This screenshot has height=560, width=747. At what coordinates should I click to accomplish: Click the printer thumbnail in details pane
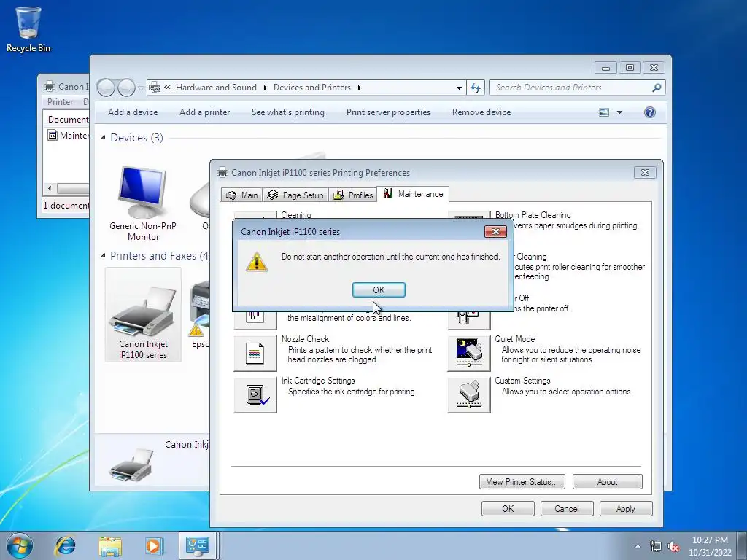click(131, 464)
